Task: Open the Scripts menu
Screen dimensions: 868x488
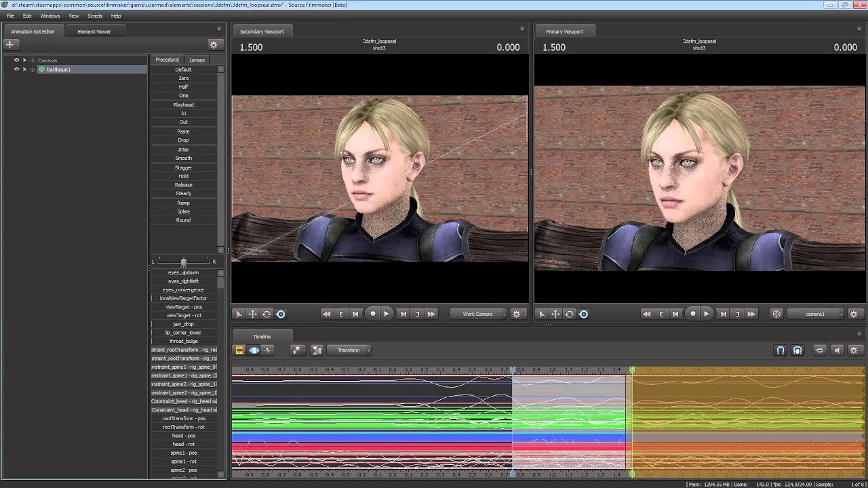Action: pos(95,16)
